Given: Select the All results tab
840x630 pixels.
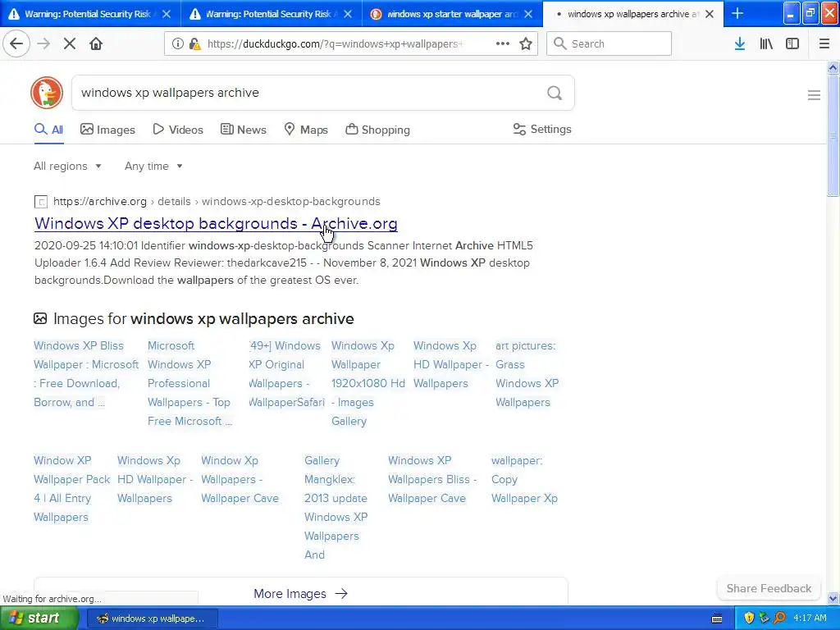Looking at the screenshot, I should [x=48, y=130].
